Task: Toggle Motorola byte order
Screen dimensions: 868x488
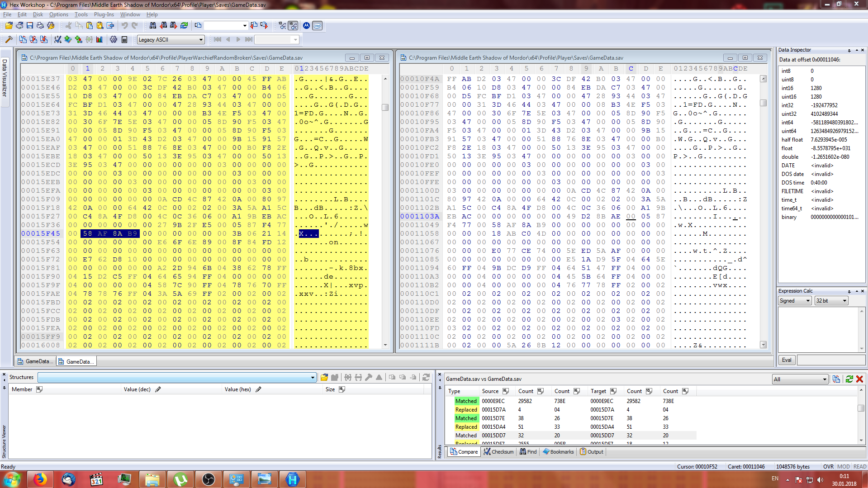Action: [x=307, y=25]
